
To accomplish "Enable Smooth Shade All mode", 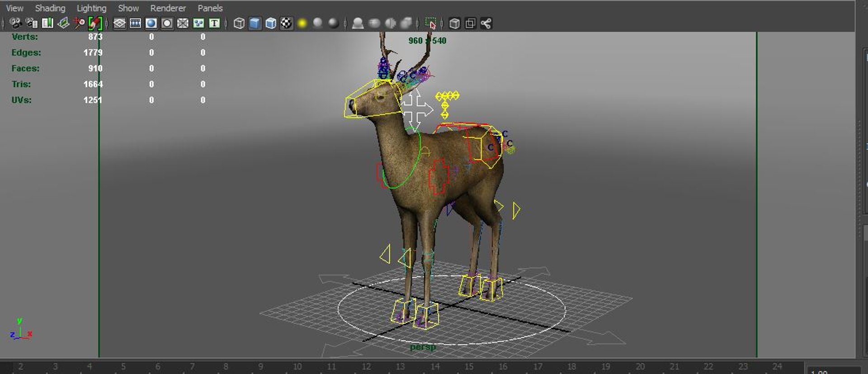I will 255,23.
